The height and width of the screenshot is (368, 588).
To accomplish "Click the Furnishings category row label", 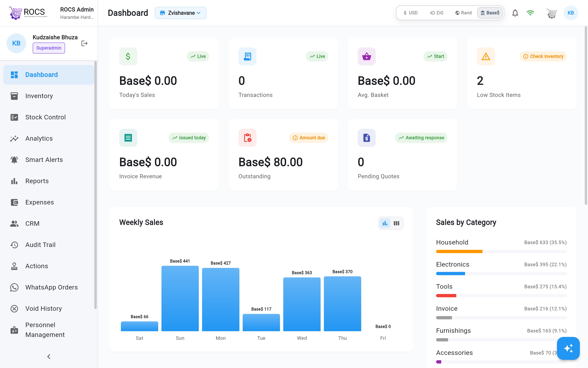I will point(453,331).
